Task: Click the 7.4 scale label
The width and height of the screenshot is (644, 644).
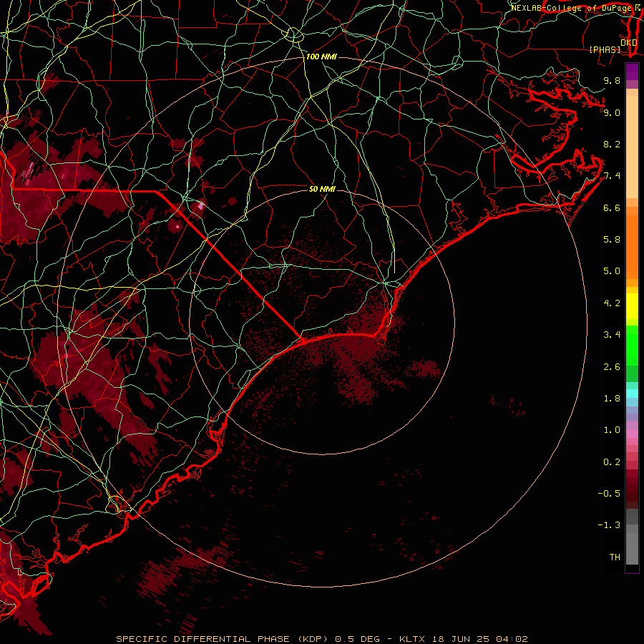Action: [x=612, y=176]
